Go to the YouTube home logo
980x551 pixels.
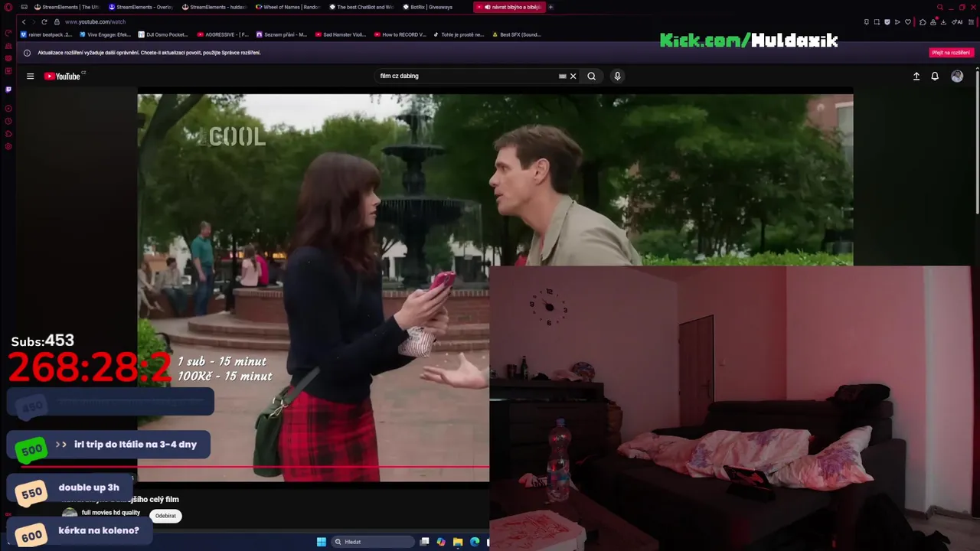(62, 76)
